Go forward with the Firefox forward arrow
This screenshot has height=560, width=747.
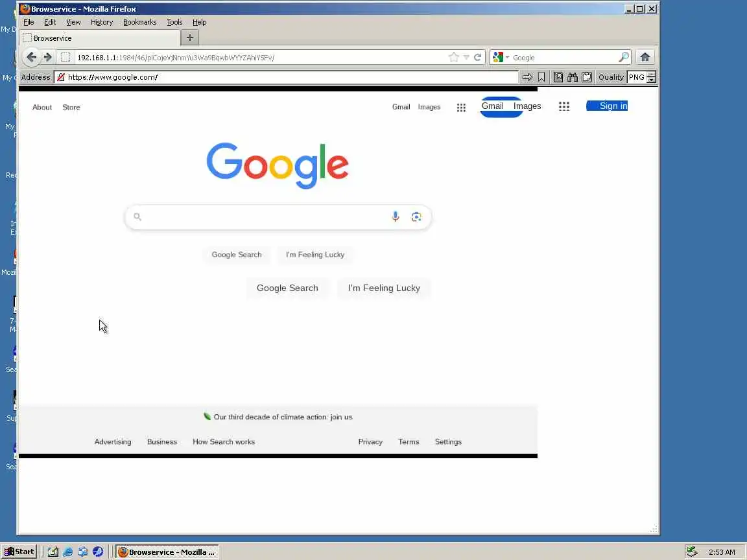tap(47, 57)
